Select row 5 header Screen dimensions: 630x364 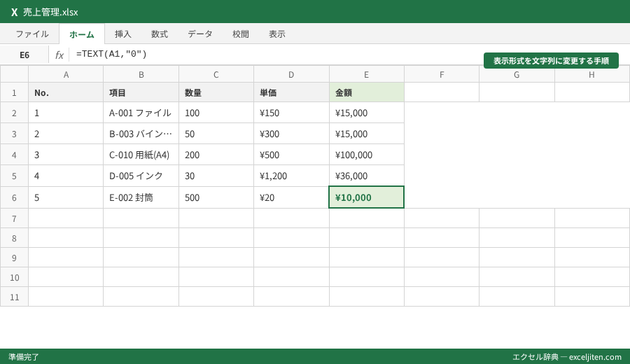tap(14, 176)
